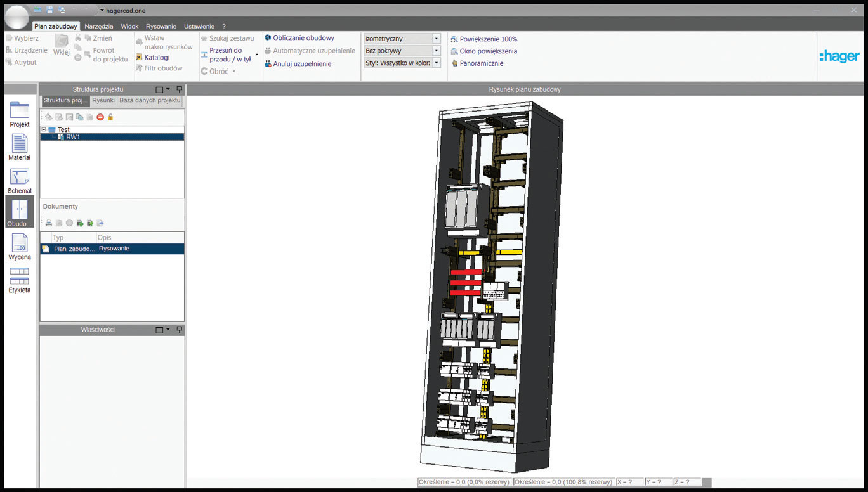Open quick access customize arrow near title
Viewport: 868px width, 492px height.
(x=102, y=10)
